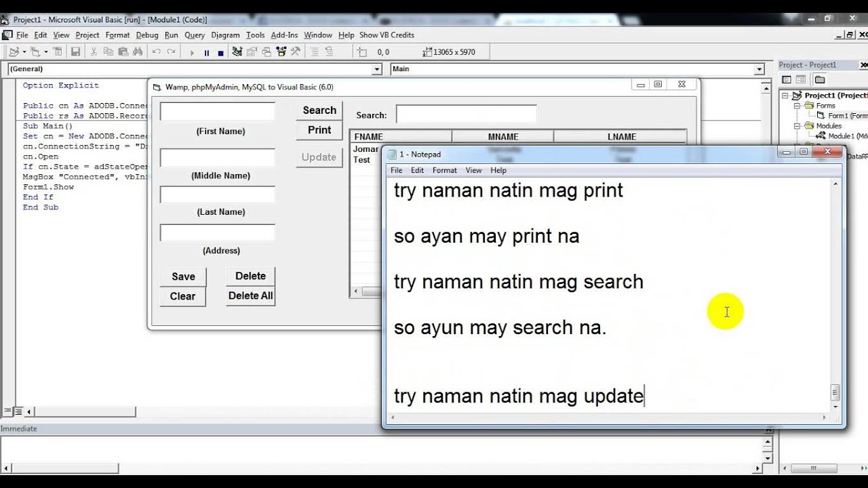
Task: Click the Add Form toolbar icon
Action: pos(35,52)
